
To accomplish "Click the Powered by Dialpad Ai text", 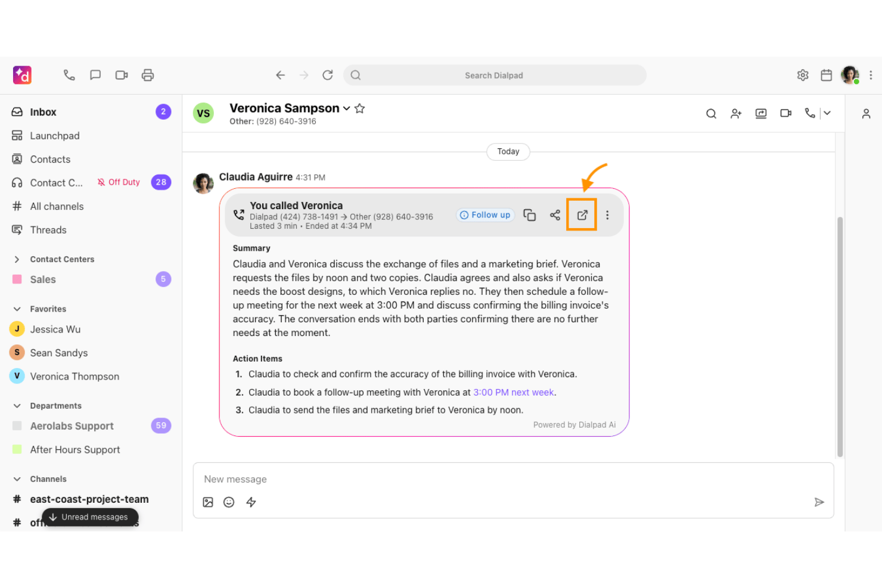I will coord(574,425).
